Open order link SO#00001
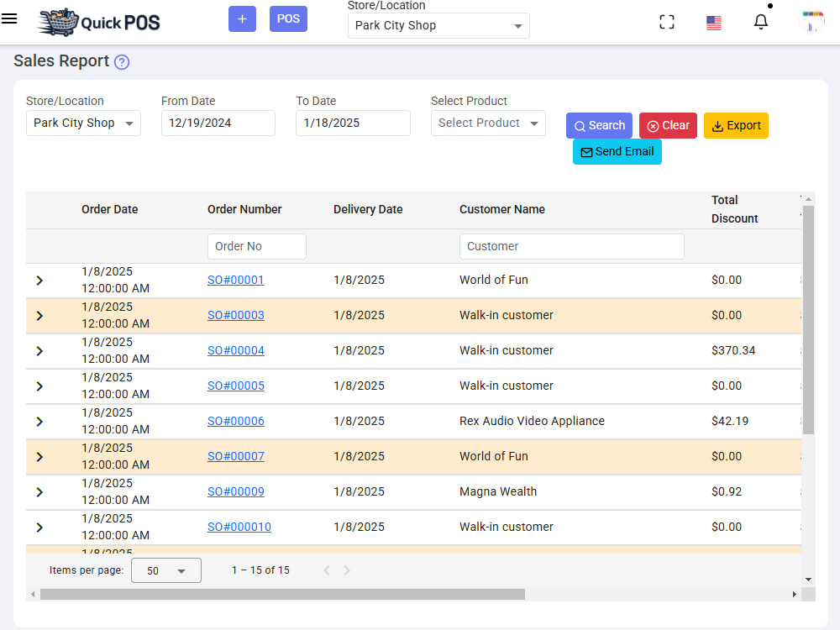840x630 pixels. (236, 281)
